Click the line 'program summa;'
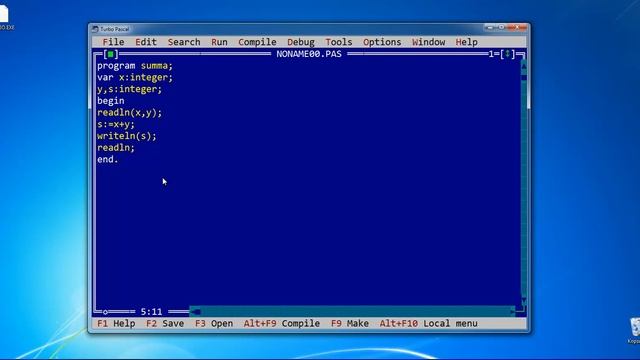Image resolution: width=640 pixels, height=360 pixels. pos(135,66)
